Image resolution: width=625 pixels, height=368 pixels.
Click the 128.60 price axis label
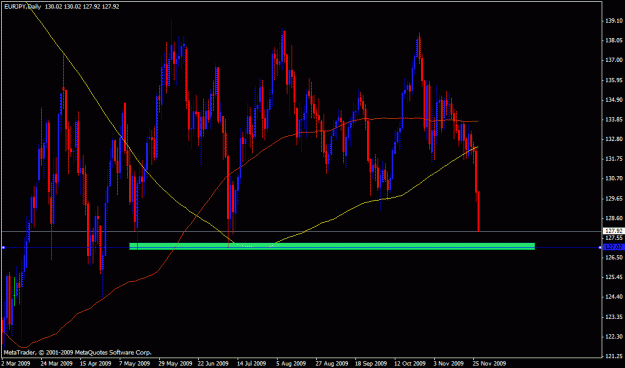pos(614,218)
